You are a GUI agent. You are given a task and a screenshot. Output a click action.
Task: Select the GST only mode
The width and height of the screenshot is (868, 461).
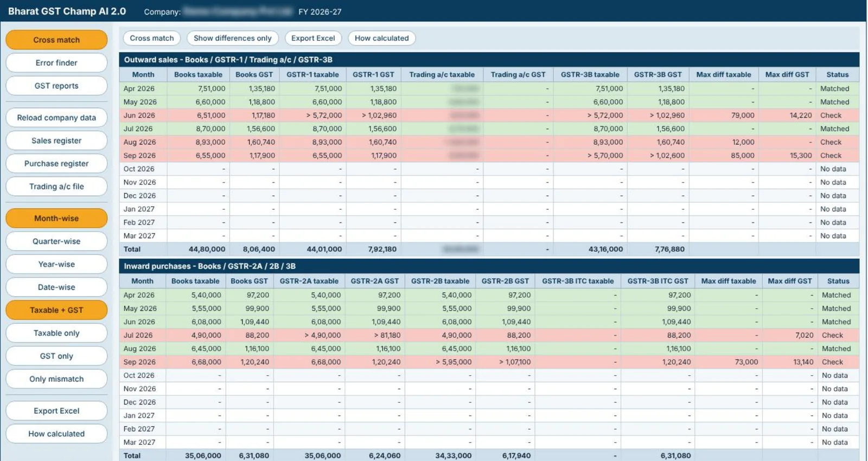tap(56, 356)
